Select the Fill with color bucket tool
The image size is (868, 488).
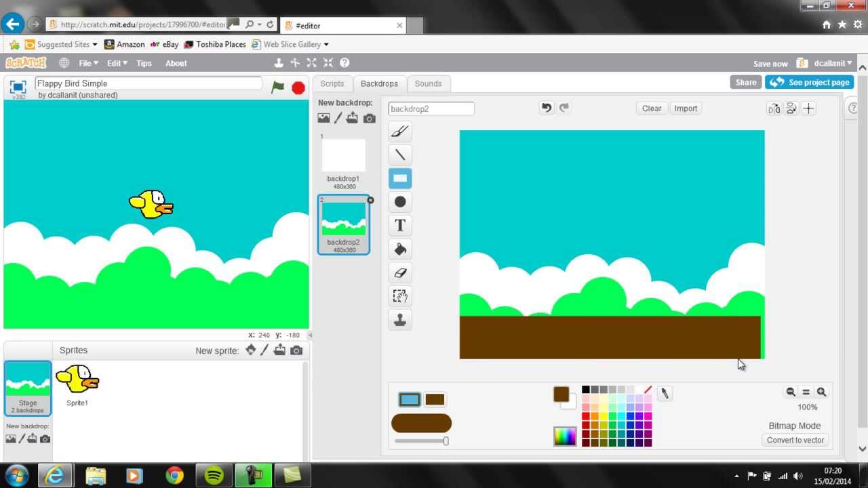400,249
